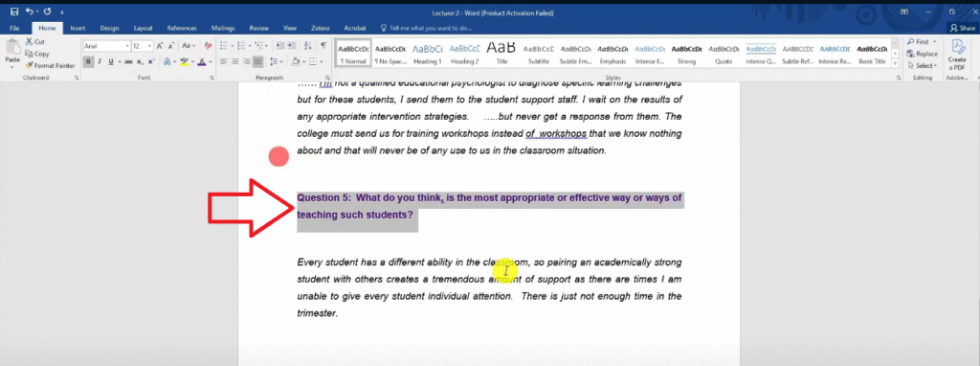The width and height of the screenshot is (980, 366).
Task: Open Customize Quick Access Toolbar arrow
Action: (x=62, y=12)
